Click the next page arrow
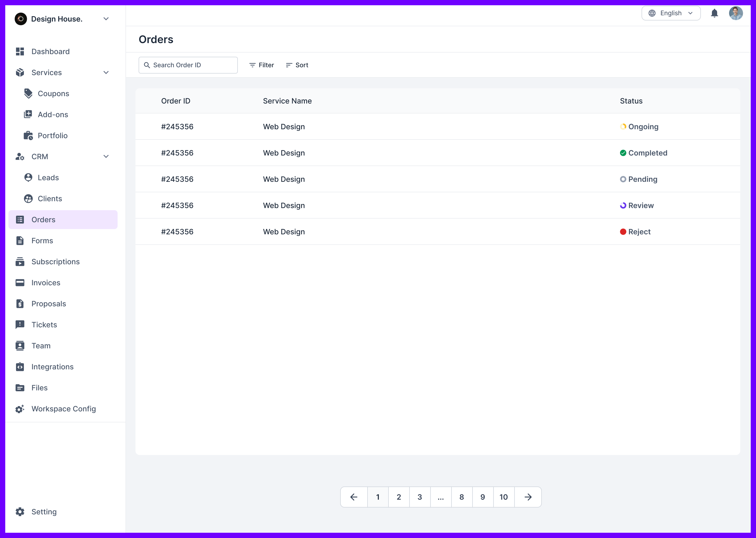 tap(528, 497)
